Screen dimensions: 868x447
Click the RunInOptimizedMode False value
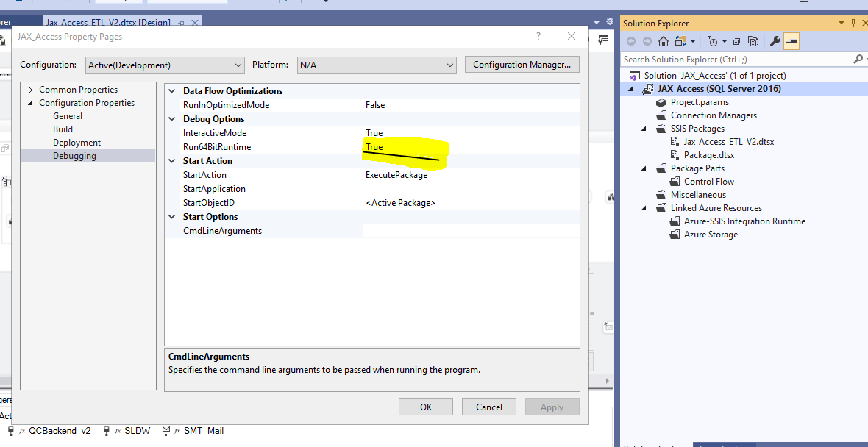point(471,105)
